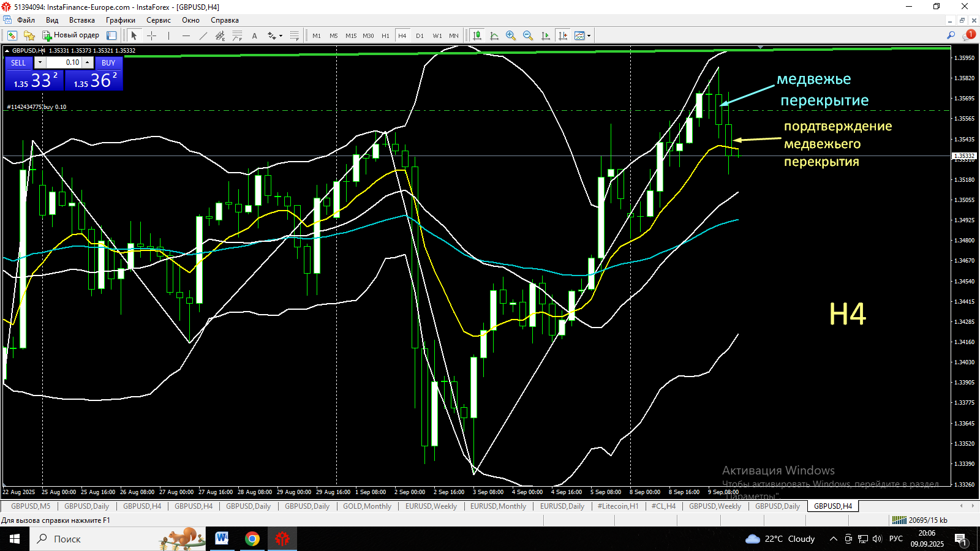Select the crosshair tool

(x=151, y=36)
